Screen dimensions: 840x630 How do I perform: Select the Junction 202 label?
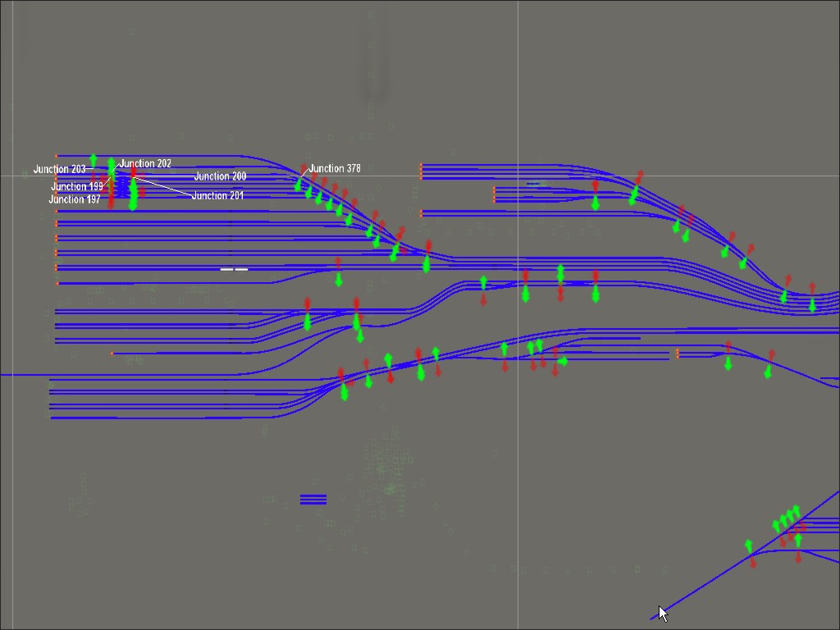[145, 164]
